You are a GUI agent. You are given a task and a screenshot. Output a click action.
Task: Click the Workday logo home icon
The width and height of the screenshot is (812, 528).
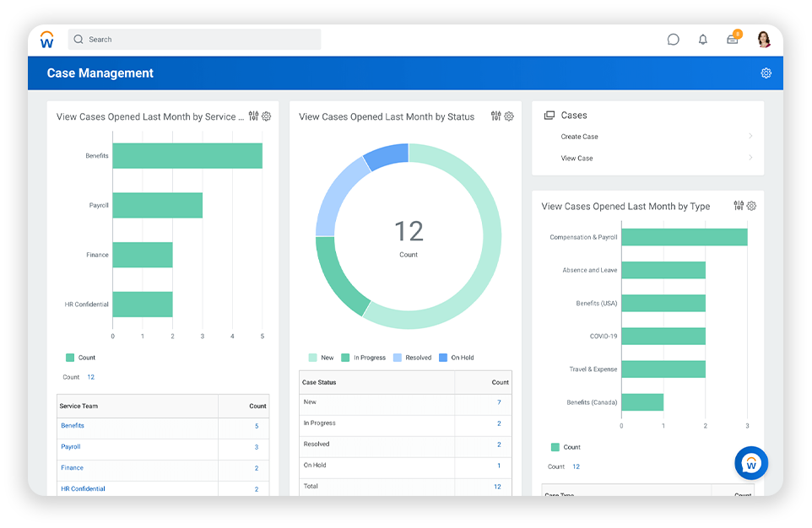coord(47,39)
